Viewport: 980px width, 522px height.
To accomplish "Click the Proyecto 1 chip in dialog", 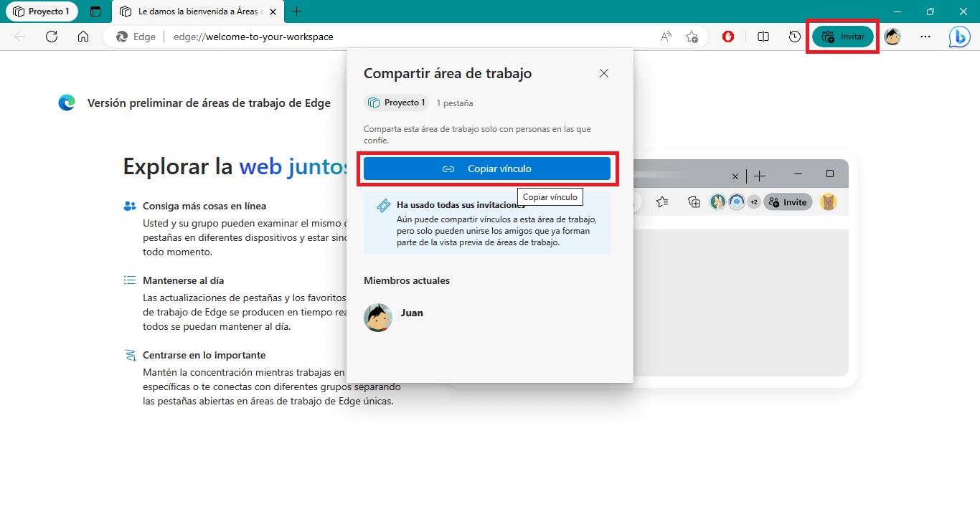I will click(396, 103).
